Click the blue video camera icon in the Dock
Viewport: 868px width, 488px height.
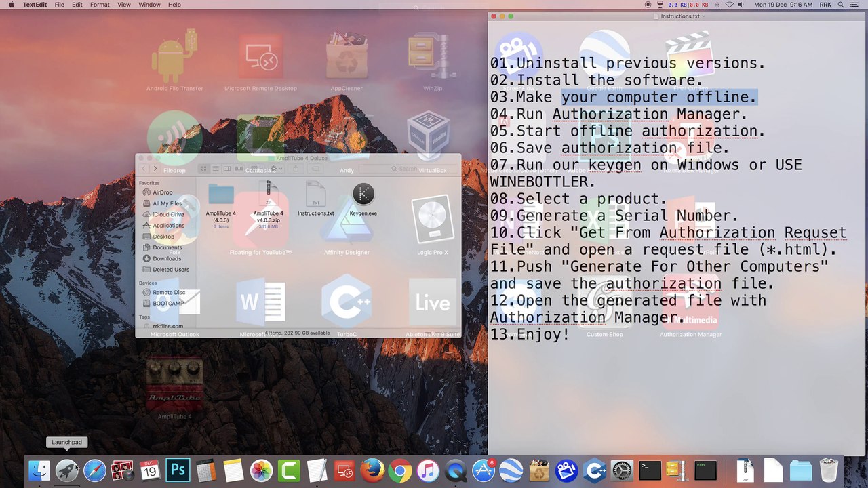(x=567, y=470)
